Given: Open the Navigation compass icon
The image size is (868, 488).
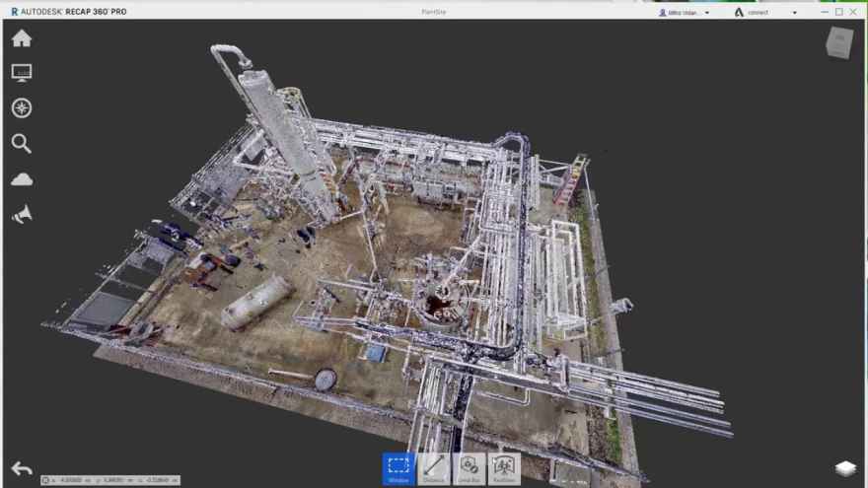Looking at the screenshot, I should (22, 108).
